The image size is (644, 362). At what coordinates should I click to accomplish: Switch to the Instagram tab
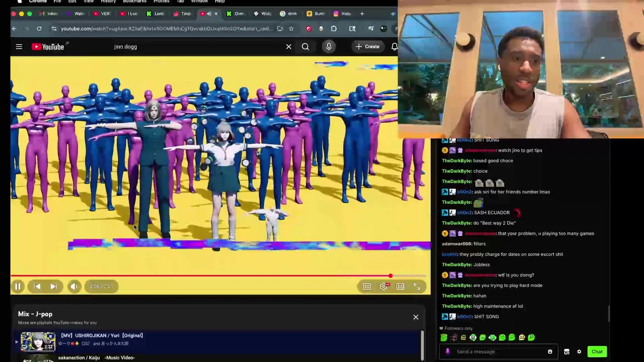342,14
